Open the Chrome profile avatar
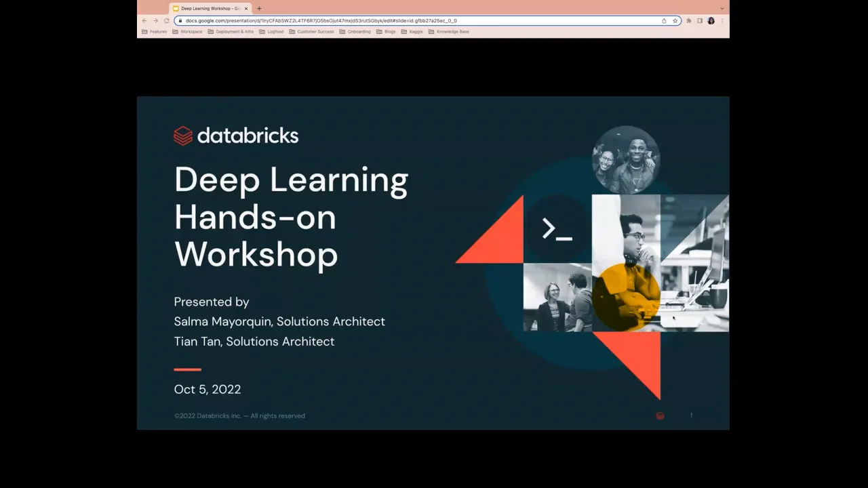868x488 pixels. [711, 20]
